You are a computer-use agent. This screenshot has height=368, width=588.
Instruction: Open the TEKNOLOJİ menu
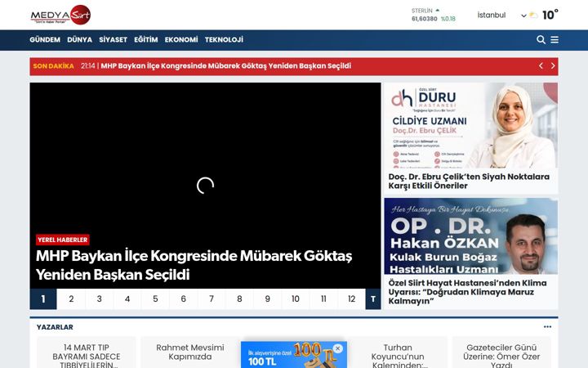tap(224, 40)
